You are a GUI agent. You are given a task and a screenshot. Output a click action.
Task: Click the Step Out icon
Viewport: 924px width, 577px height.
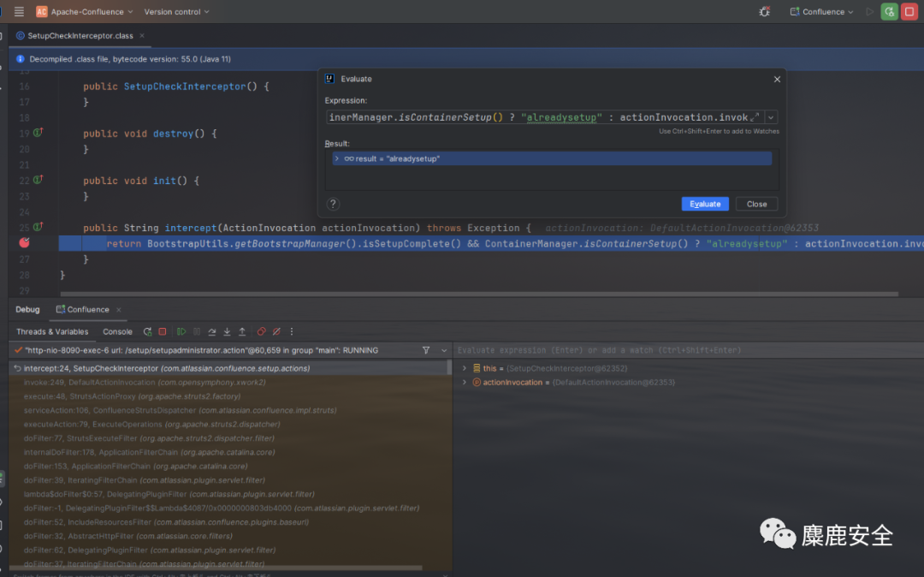coord(242,332)
